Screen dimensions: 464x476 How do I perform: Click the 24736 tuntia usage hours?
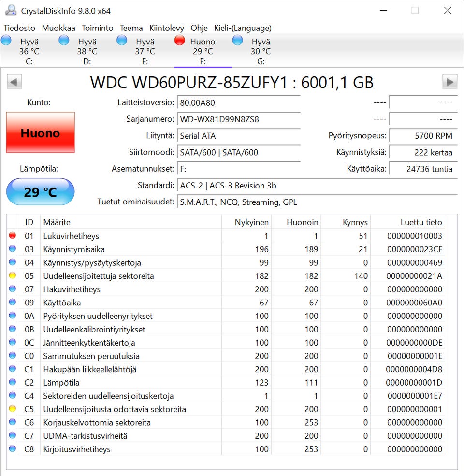(x=423, y=169)
